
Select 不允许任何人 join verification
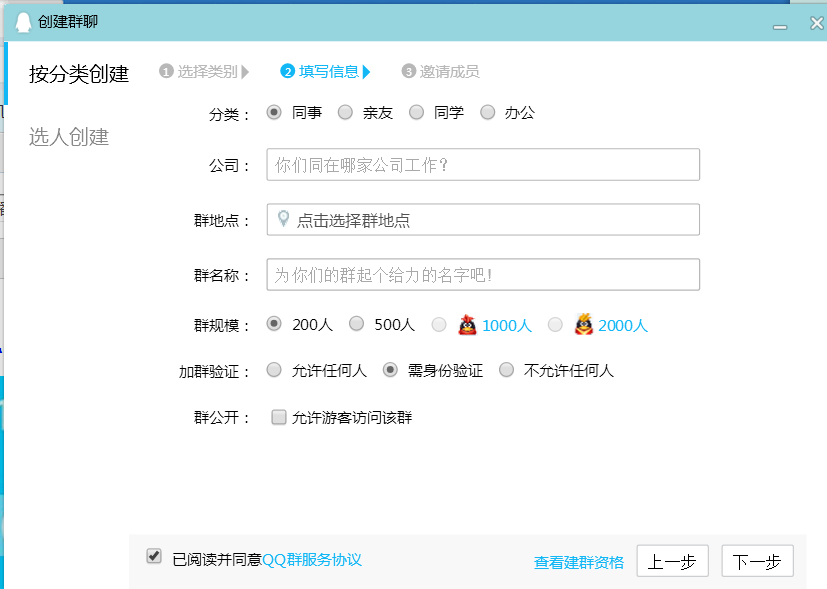pyautogui.click(x=506, y=370)
